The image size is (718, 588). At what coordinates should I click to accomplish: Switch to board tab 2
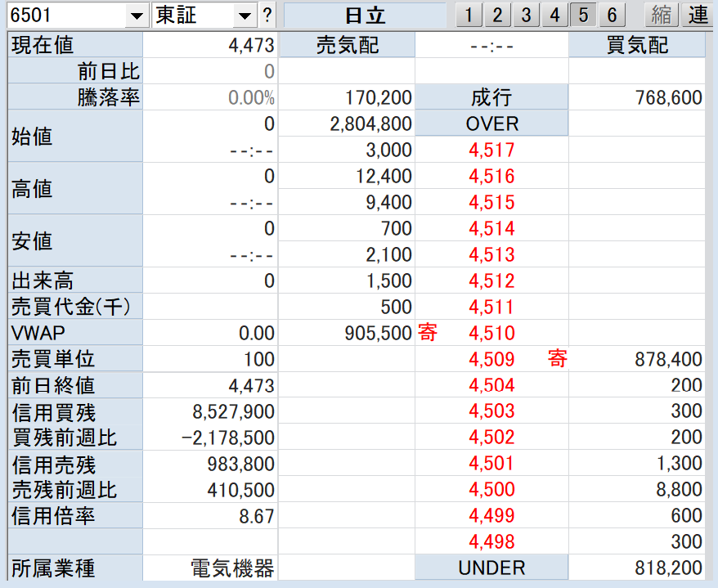pyautogui.click(x=497, y=15)
